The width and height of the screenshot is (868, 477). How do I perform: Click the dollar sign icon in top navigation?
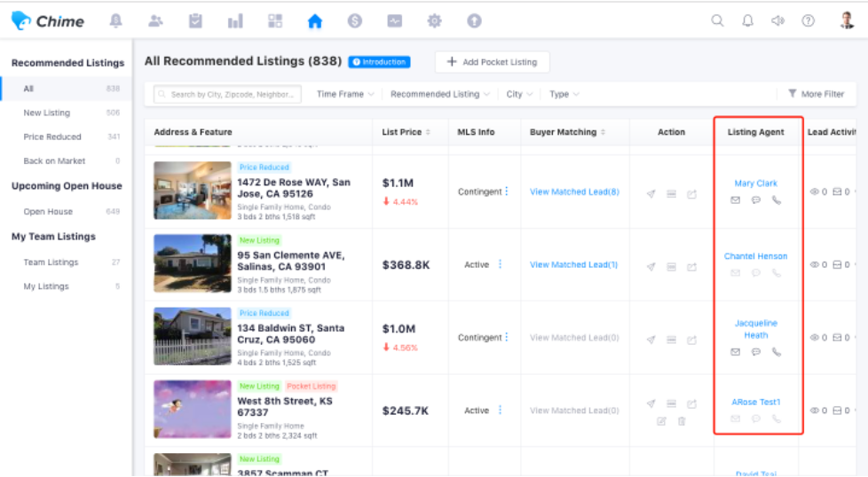pyautogui.click(x=354, y=21)
